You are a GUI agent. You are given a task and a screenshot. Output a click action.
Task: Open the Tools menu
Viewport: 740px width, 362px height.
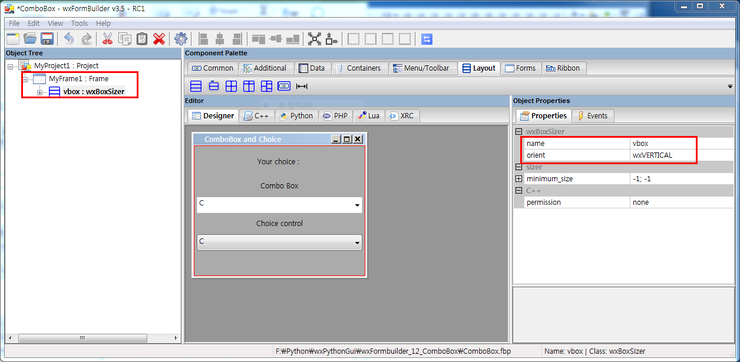tap(79, 23)
